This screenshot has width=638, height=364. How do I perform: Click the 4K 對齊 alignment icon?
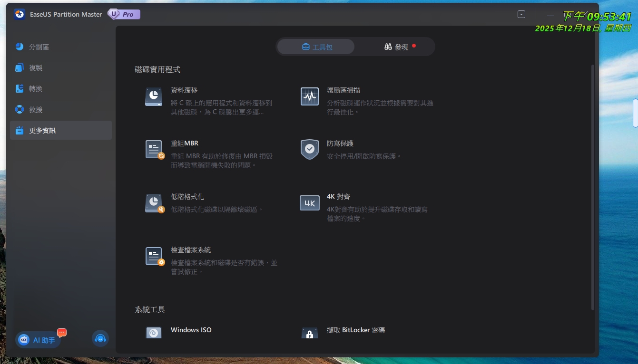point(310,203)
